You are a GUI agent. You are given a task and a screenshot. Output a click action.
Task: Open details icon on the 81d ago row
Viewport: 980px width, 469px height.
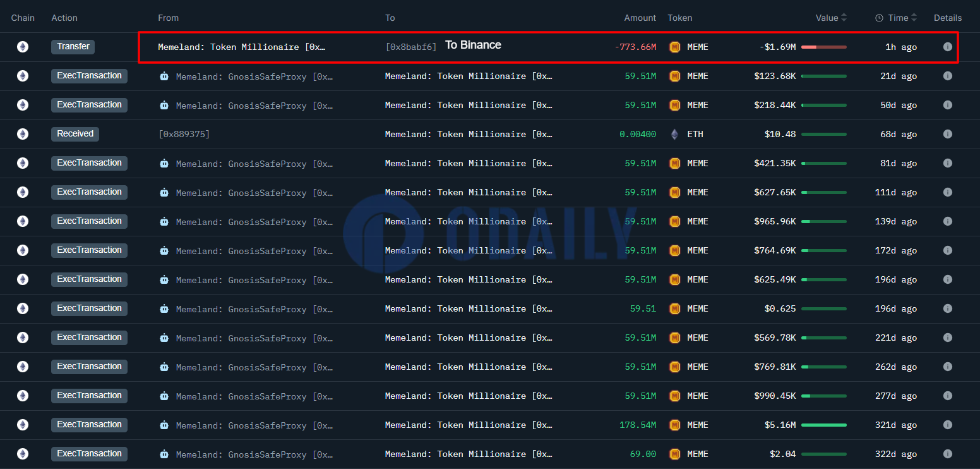[947, 163]
